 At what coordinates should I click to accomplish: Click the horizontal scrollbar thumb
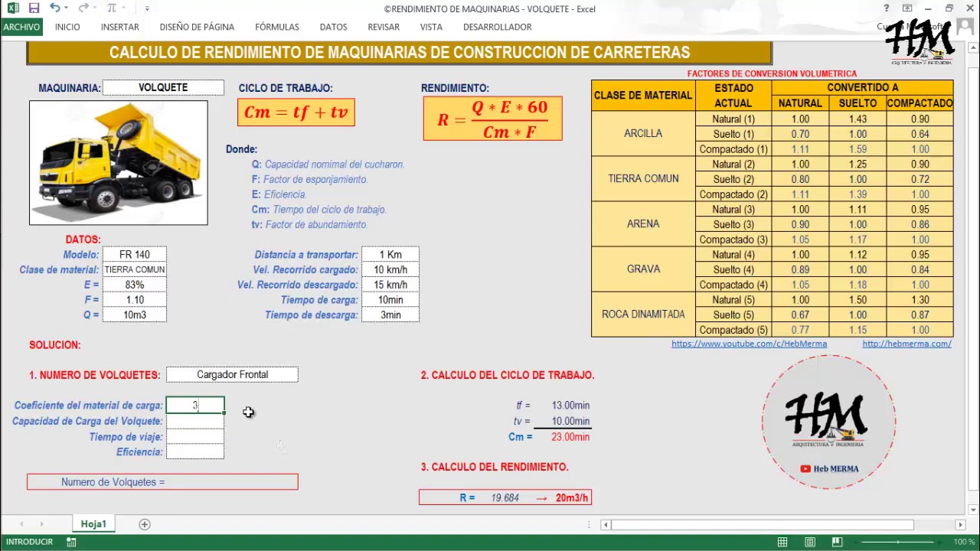point(762,524)
